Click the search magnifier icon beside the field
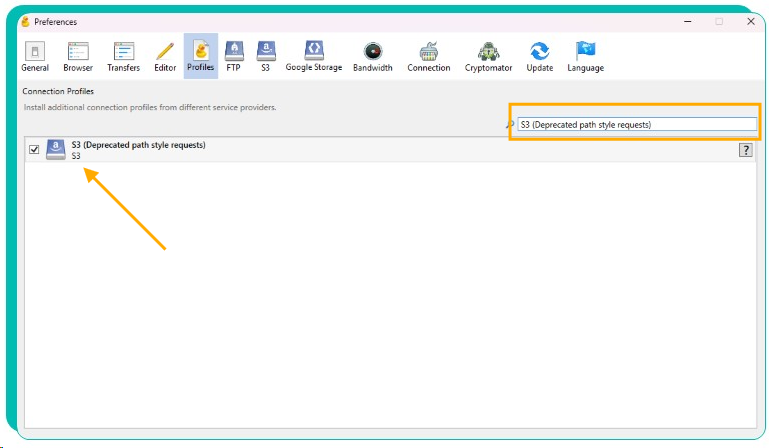The image size is (769, 448). (x=510, y=125)
